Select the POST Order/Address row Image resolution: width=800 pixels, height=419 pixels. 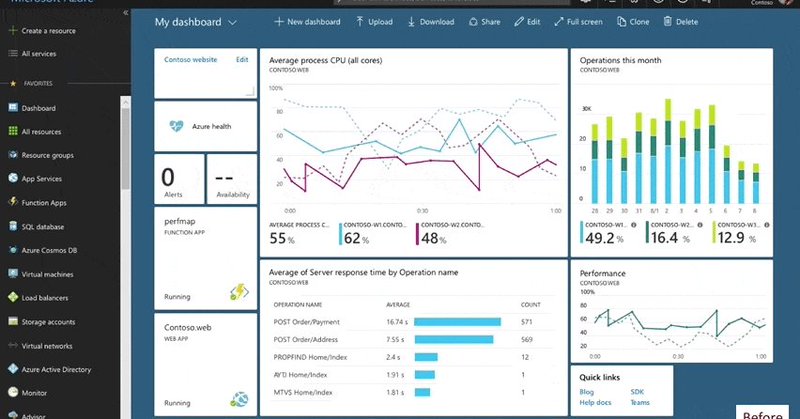(412, 339)
